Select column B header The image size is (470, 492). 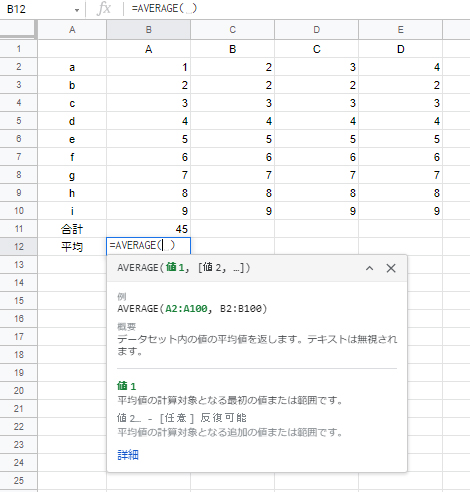[x=149, y=30]
